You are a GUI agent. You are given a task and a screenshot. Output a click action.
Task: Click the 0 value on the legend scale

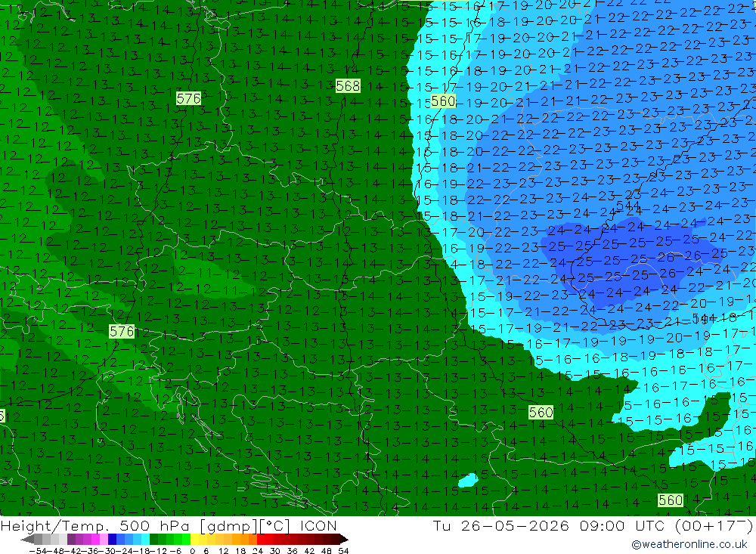192,551
